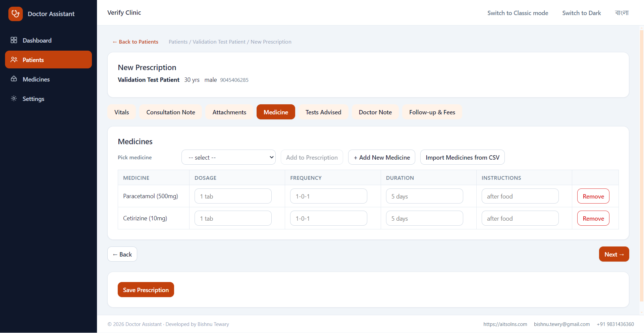Click the Doctor Assistant stethoscope logo
Image resolution: width=644 pixels, height=333 pixels.
[15, 14]
